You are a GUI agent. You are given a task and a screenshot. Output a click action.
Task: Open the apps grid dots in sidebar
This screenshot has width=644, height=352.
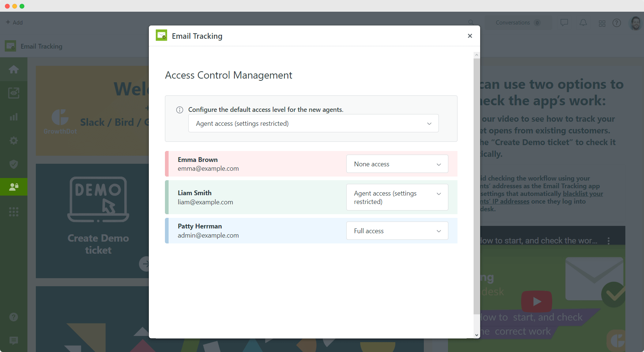pyautogui.click(x=14, y=212)
